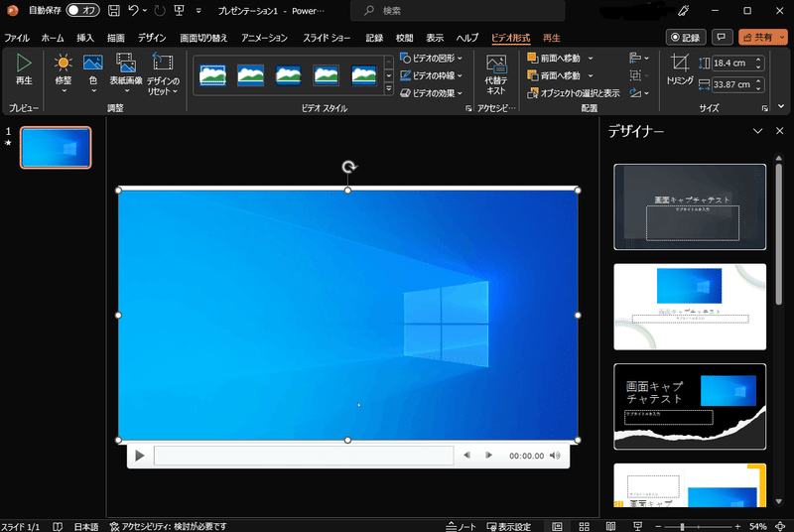Open 代替テキスト alt text tool
Image resolution: width=794 pixels, height=532 pixels.
[496, 74]
